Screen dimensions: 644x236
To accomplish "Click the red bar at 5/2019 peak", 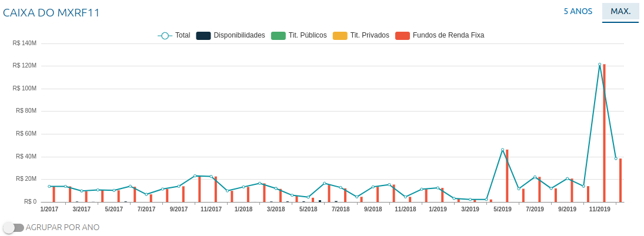I will click(507, 176).
